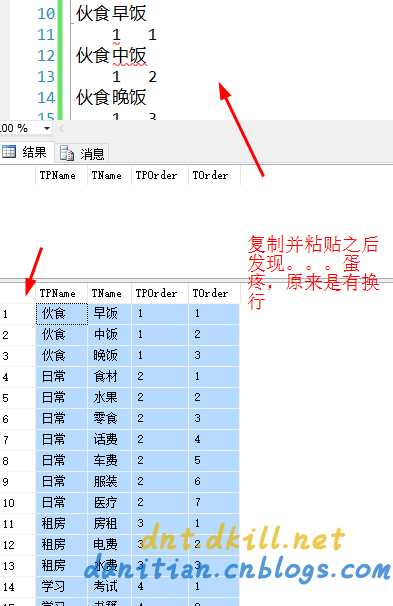Image resolution: width=393 pixels, height=606 pixels.
Task: Click the 中饭 cell
Action: [110, 335]
